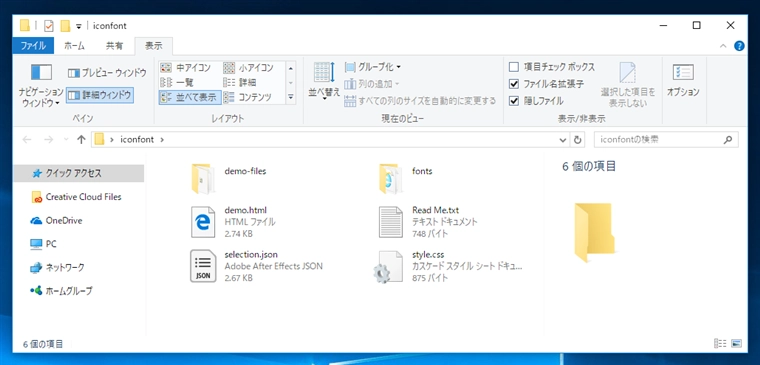Switch to the Share (共有) tab
The height and width of the screenshot is (365, 760).
(x=115, y=46)
